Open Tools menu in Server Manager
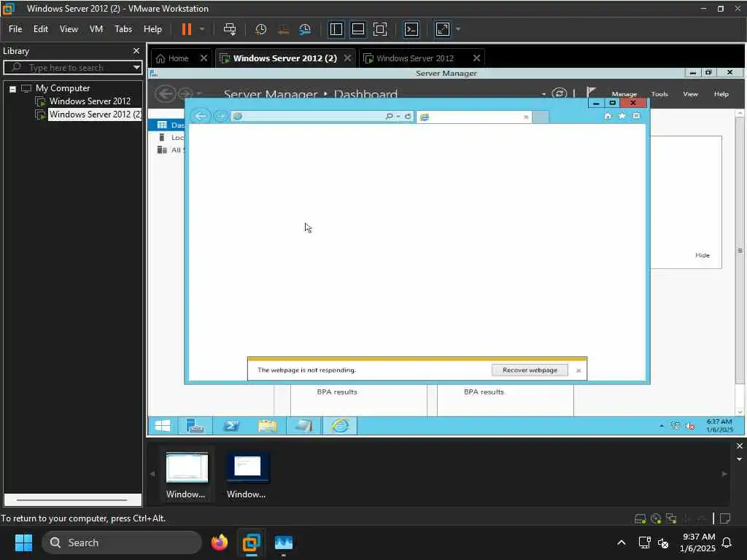Viewport: 747px width, 560px height. pyautogui.click(x=659, y=94)
